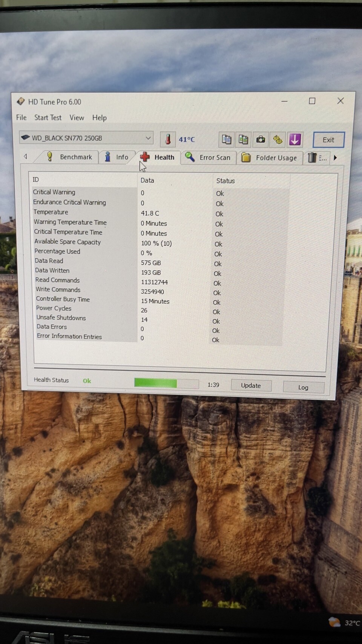The width and height of the screenshot is (362, 644).
Task: Click the thermometer temperature icon
Action: pos(168,139)
